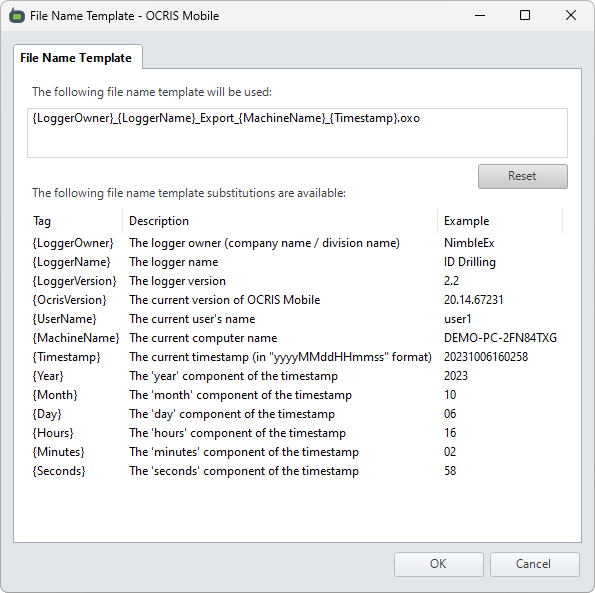
Task: Click the 2.2 example value
Action: [x=451, y=281]
